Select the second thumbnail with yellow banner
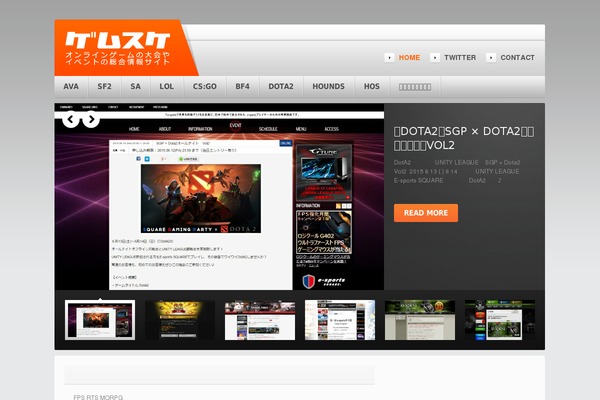 (180, 320)
